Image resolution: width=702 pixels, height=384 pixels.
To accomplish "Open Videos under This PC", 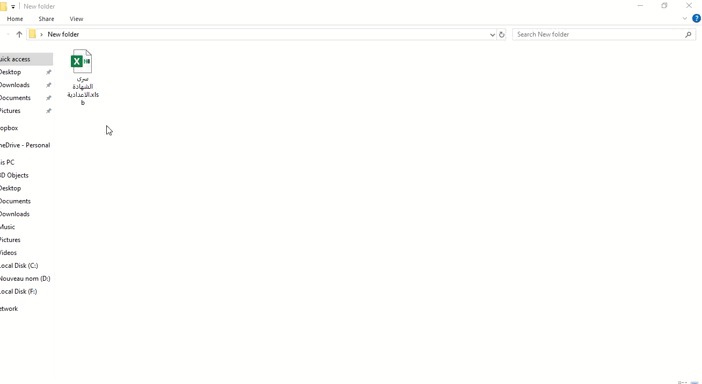I will pyautogui.click(x=9, y=253).
